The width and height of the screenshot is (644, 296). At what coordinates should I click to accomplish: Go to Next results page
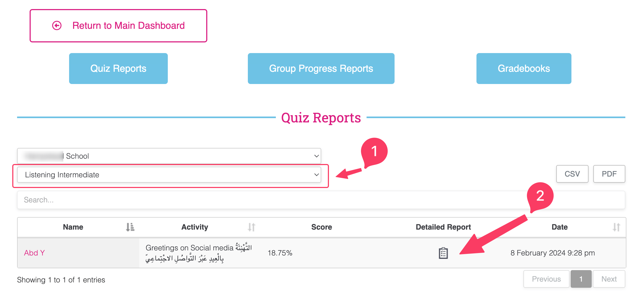(609, 279)
